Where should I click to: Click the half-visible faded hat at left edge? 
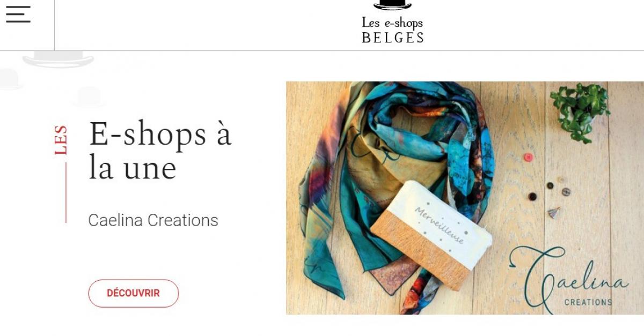(x=11, y=79)
